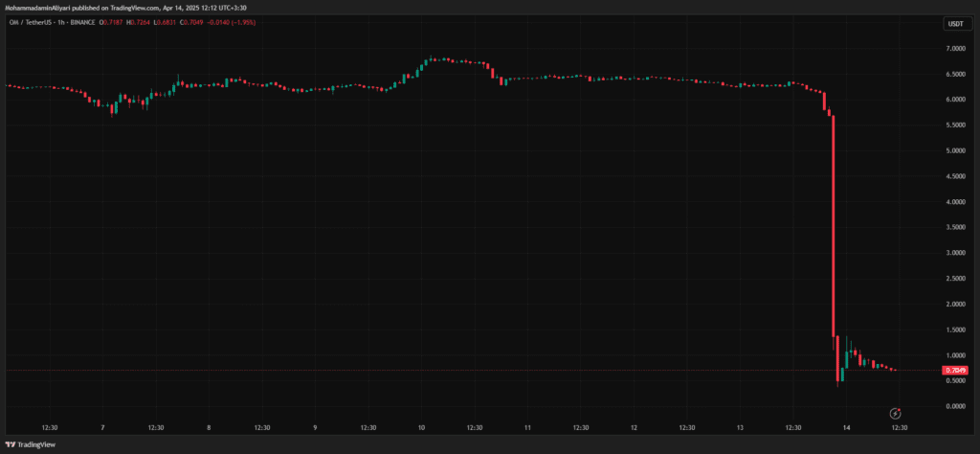
Task: Click the -0.0140 (-1.95%) change value
Action: tap(234, 23)
